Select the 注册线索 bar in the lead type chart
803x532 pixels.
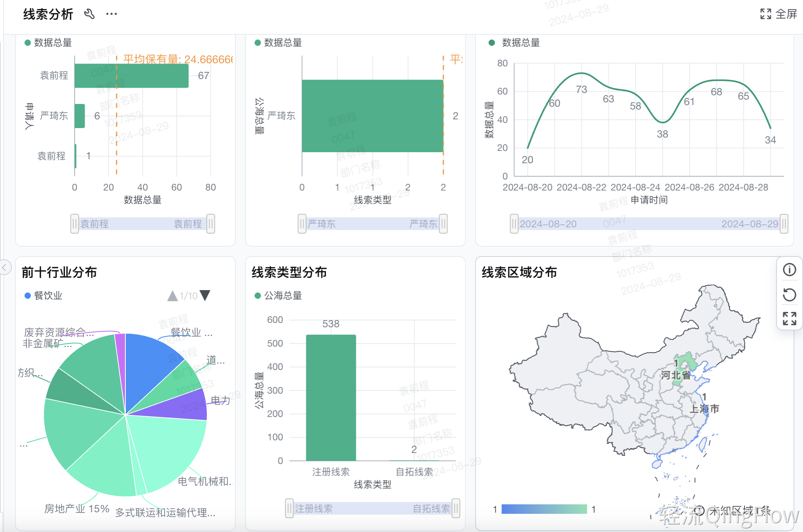click(x=331, y=397)
